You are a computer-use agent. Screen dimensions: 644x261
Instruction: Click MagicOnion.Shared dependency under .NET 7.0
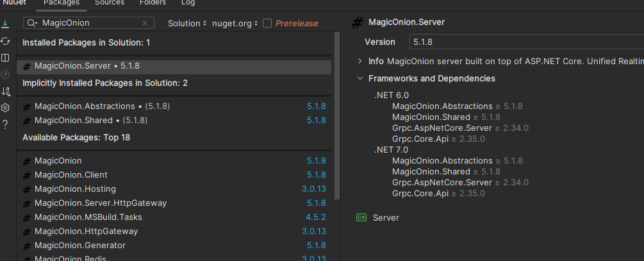431,172
